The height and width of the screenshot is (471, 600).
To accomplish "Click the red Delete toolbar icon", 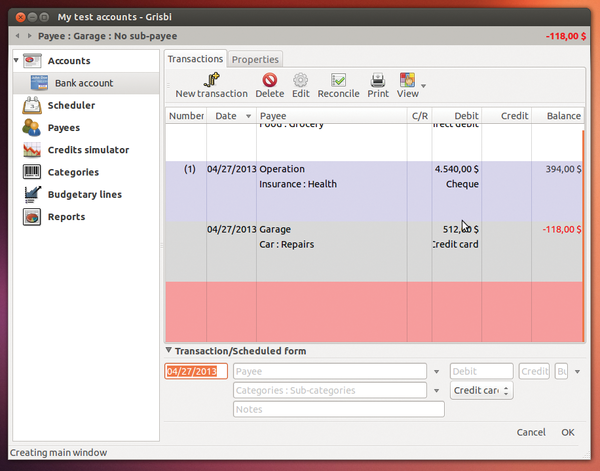I will (x=270, y=80).
